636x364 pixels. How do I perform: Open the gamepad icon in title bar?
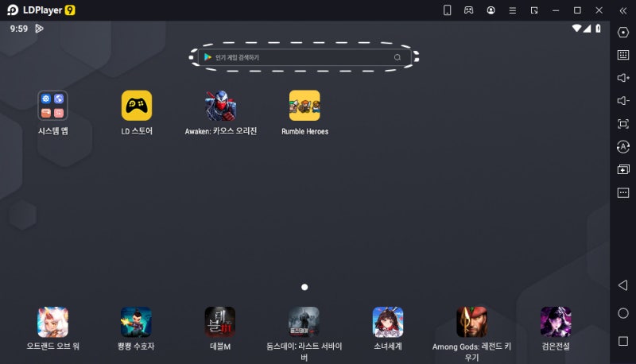(x=468, y=10)
